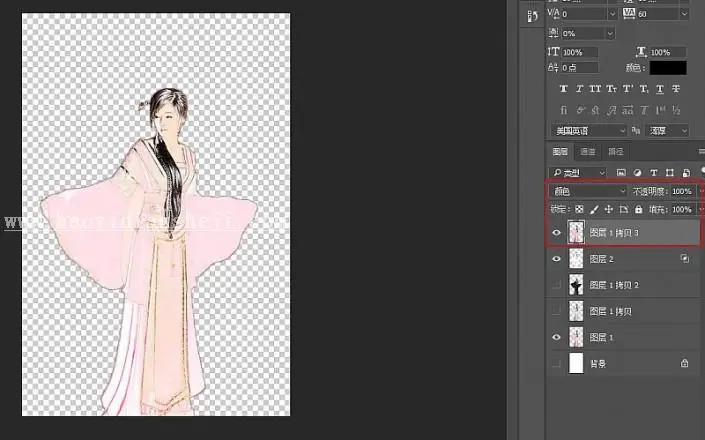Select layer row 图层 1 拷贝
Image resolution: width=705 pixels, height=440 pixels.
[x=623, y=311]
